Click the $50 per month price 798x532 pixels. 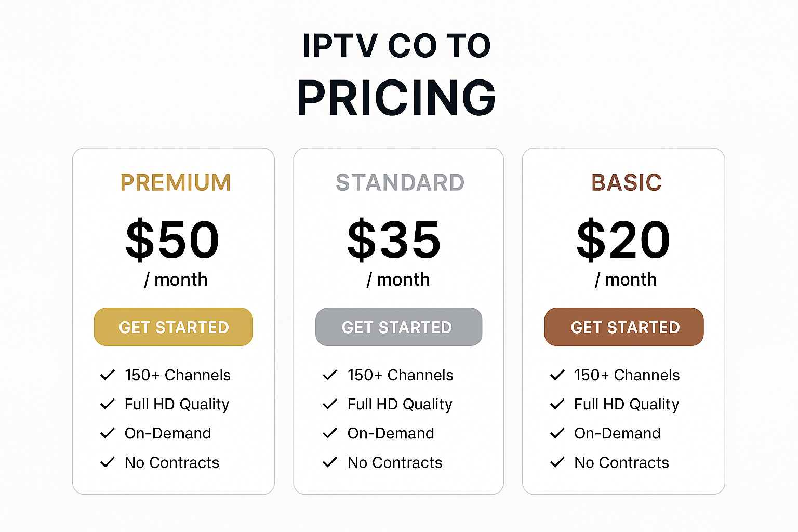click(x=173, y=252)
